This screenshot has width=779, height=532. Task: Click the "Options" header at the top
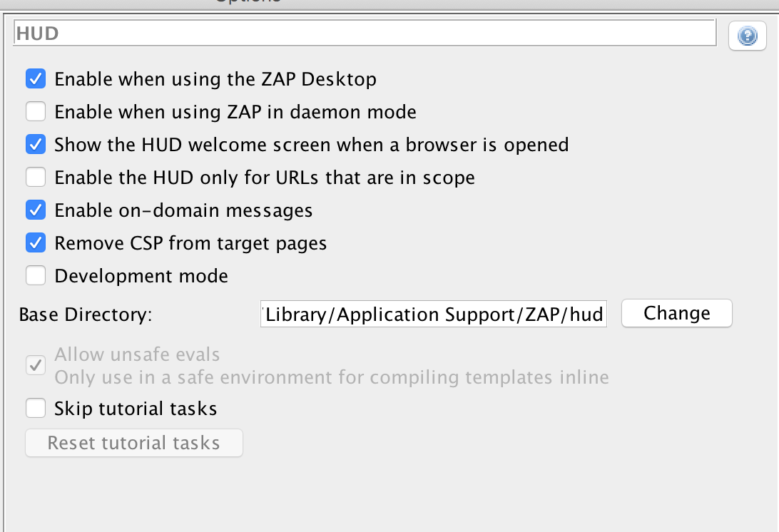click(246, 3)
